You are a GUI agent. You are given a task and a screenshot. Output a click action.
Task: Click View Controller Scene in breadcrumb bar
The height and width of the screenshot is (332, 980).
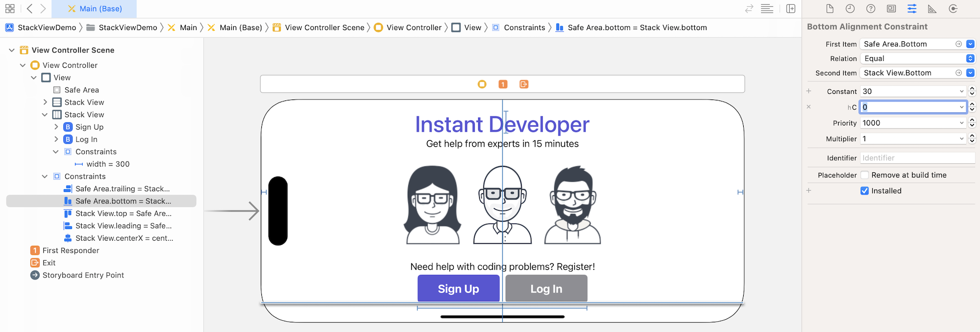pyautogui.click(x=324, y=28)
